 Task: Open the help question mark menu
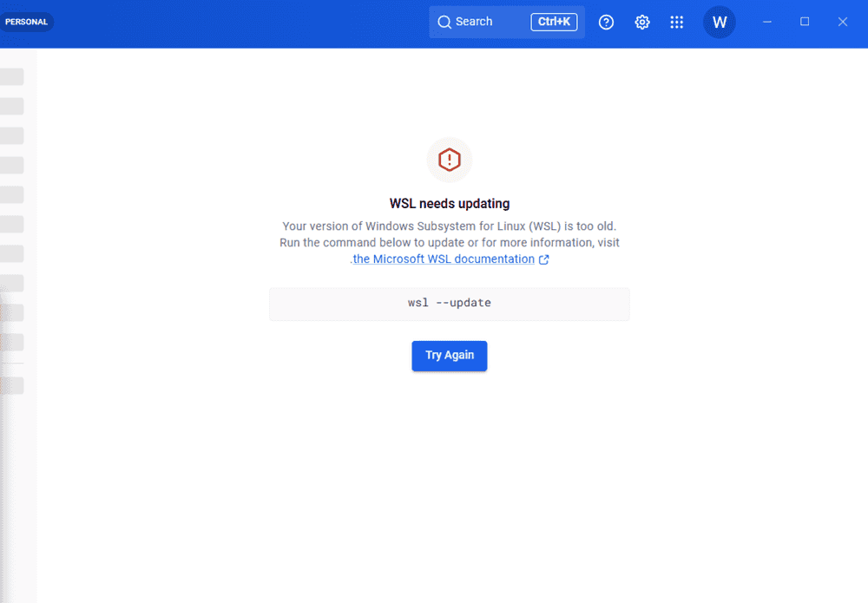[607, 23]
